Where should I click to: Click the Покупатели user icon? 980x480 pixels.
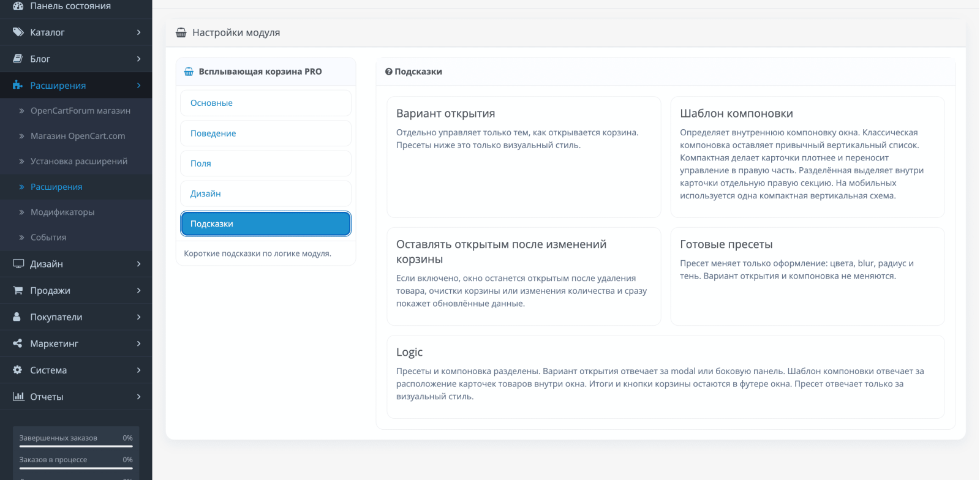tap(17, 317)
